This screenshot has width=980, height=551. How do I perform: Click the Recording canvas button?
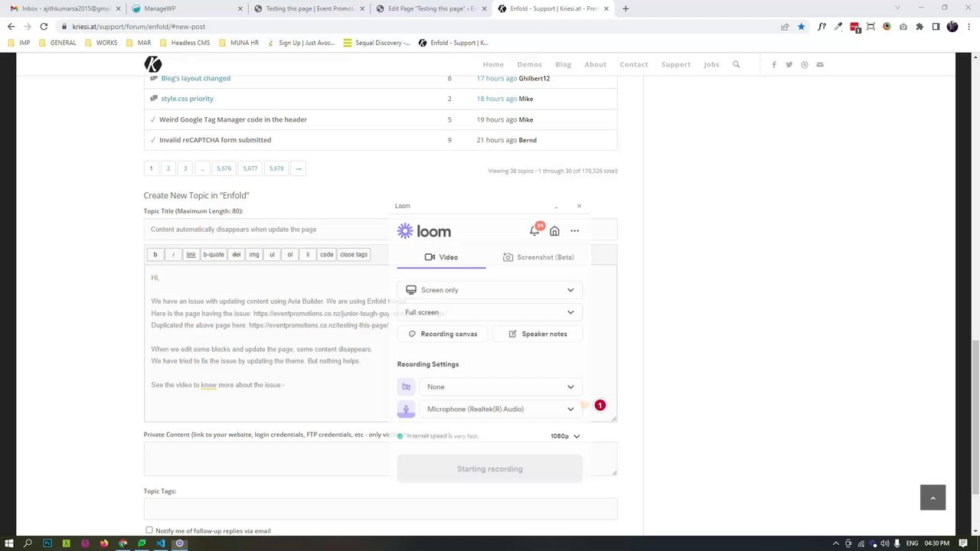(443, 334)
